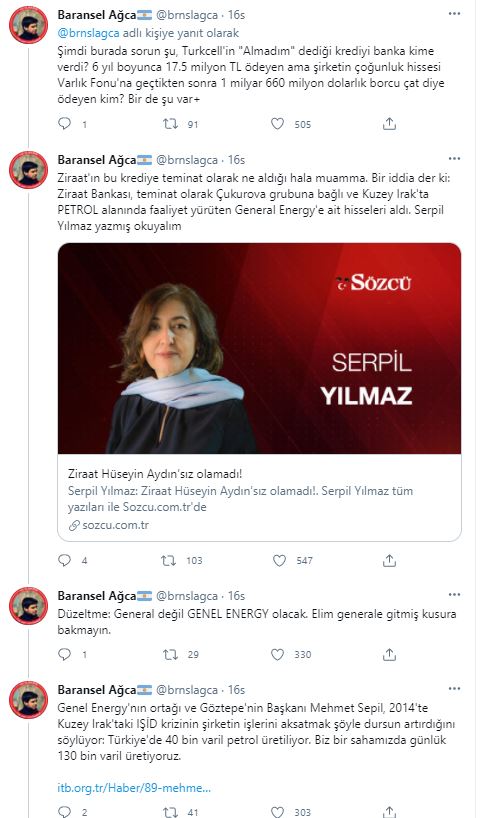Open more options on the Düzeltme tweet

(x=454, y=595)
